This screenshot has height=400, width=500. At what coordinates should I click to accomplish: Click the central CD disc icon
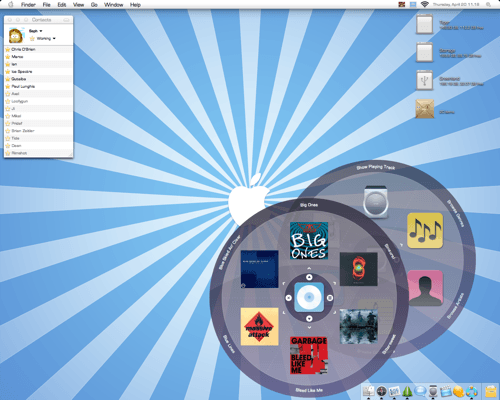[309, 297]
